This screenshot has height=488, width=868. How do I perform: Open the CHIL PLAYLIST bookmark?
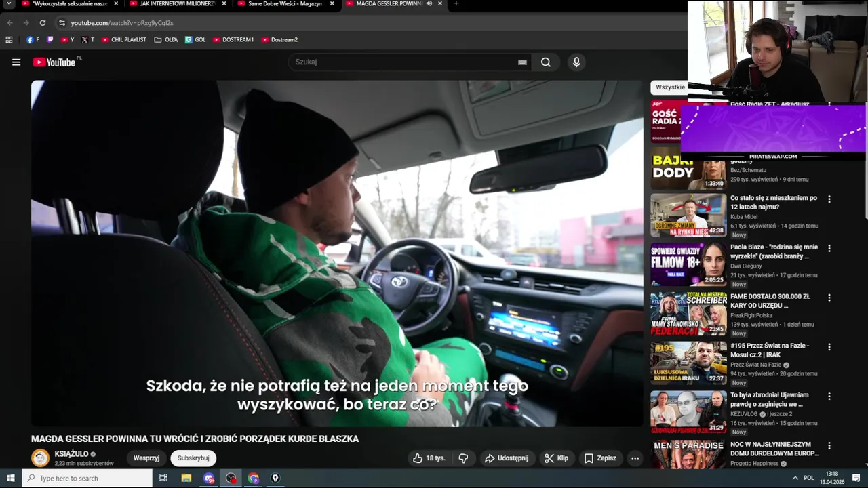[123, 40]
